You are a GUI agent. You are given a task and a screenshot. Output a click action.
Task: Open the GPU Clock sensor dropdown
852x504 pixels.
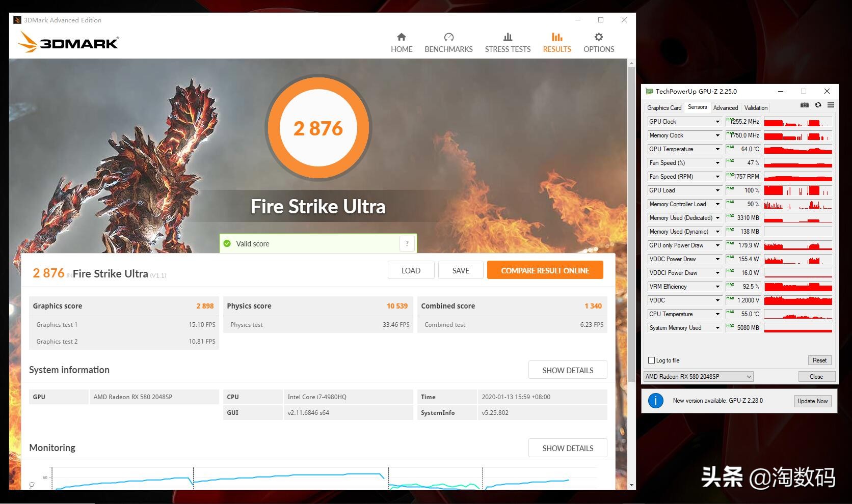pos(717,122)
